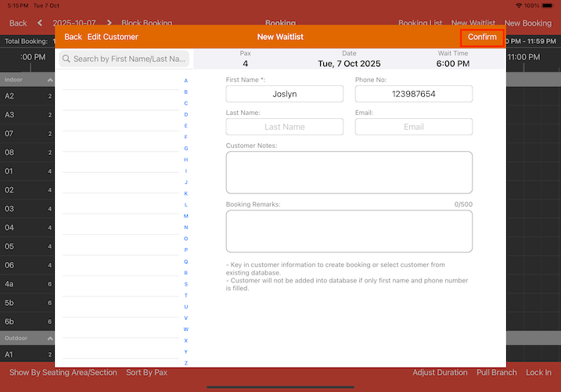Go to previous day arrow in Booking bar

click(x=40, y=23)
